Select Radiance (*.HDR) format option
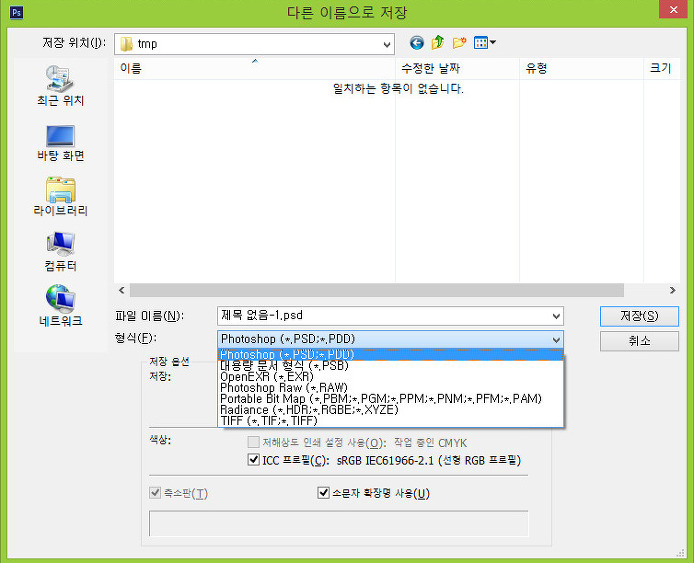Viewport: 694px width, 563px height. 390,410
